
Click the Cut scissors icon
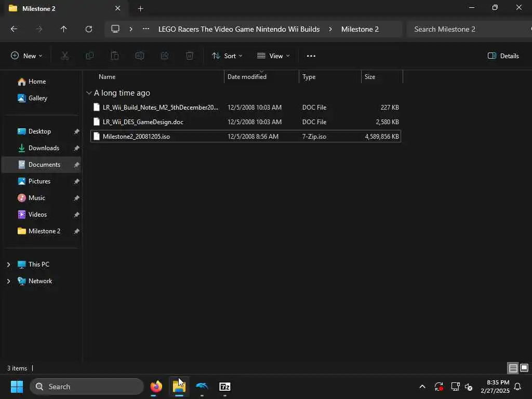coord(64,56)
